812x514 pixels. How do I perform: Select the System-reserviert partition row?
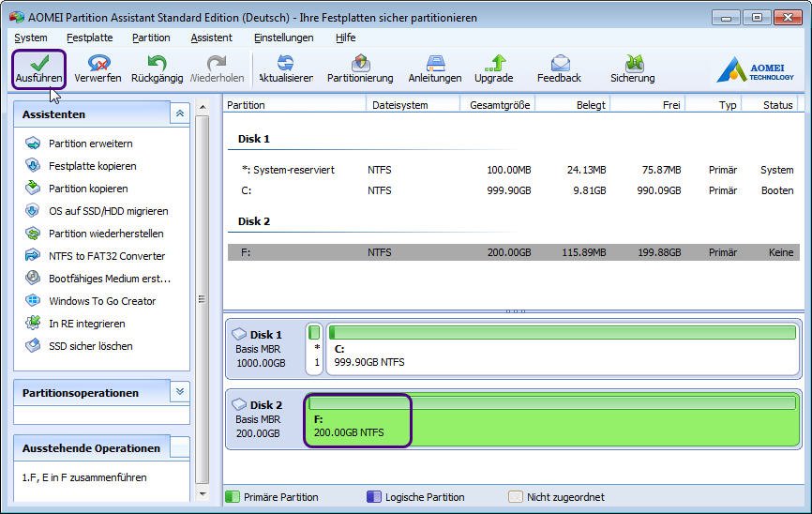[514, 170]
